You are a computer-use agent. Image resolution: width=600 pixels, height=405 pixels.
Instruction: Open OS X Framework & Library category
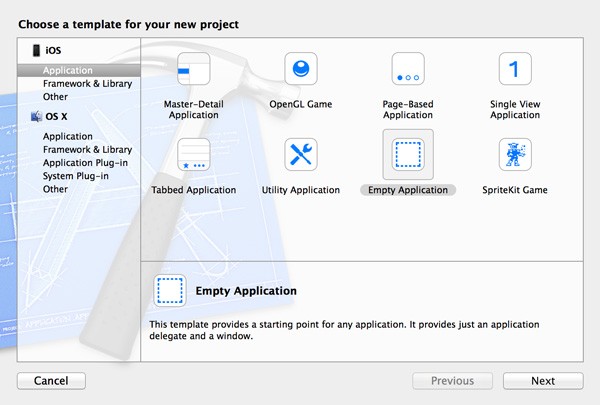pyautogui.click(x=87, y=150)
